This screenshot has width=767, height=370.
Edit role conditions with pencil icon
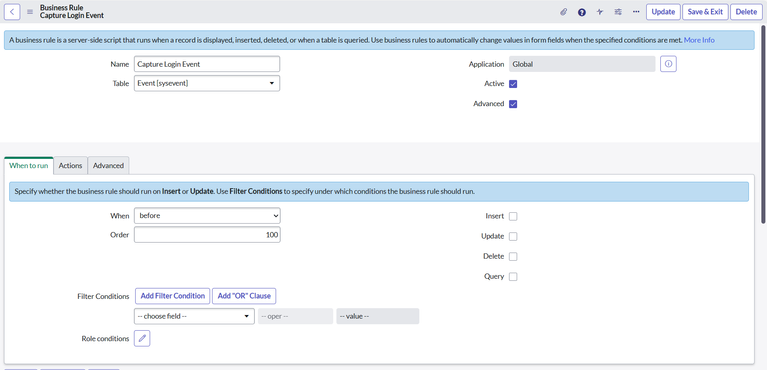coord(142,338)
